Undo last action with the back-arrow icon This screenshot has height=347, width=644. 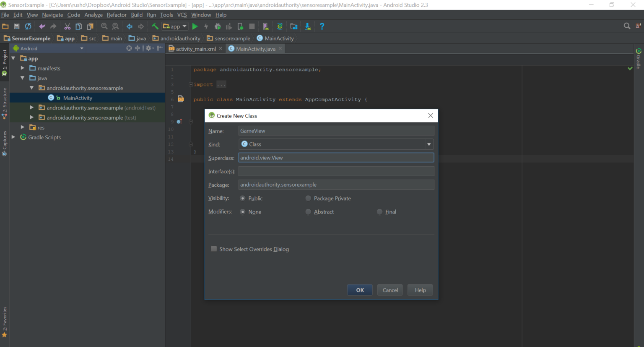coord(41,26)
